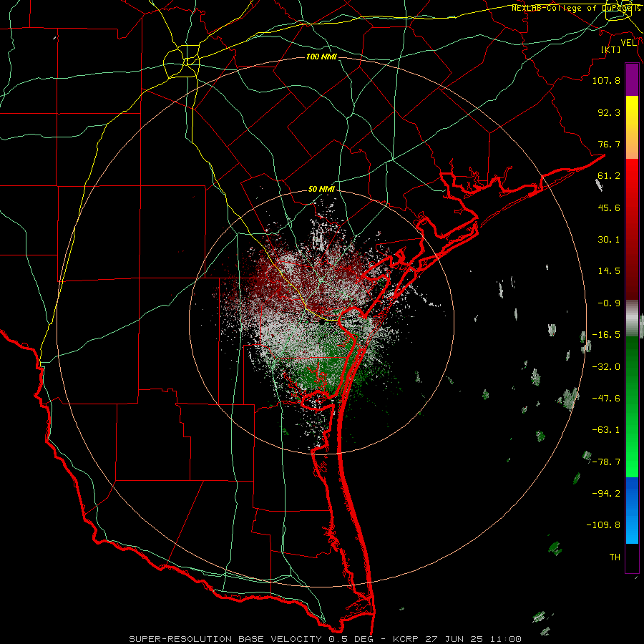Viewport: 644px width, 644px height.
Task: Click the -47.6 velocity scale value
Action: point(606,399)
